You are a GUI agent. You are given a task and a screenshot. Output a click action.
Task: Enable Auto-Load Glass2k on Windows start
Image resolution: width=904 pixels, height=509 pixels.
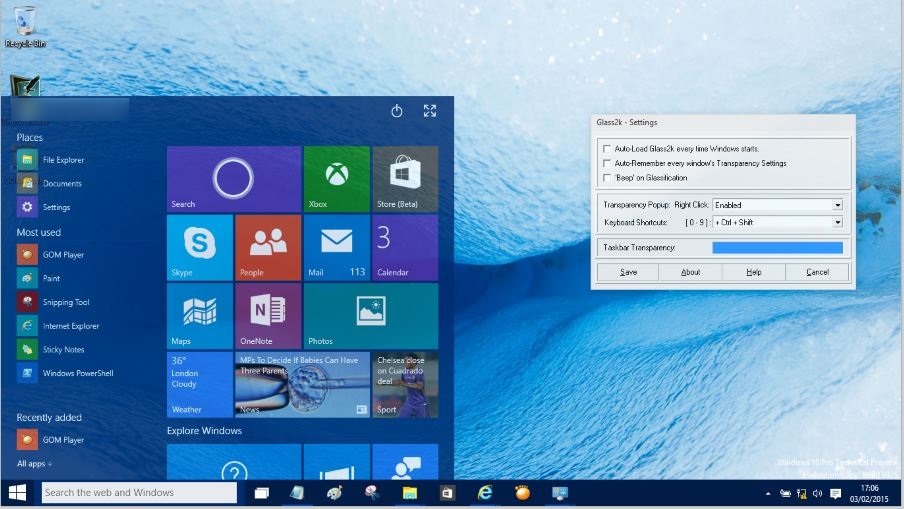(x=607, y=149)
